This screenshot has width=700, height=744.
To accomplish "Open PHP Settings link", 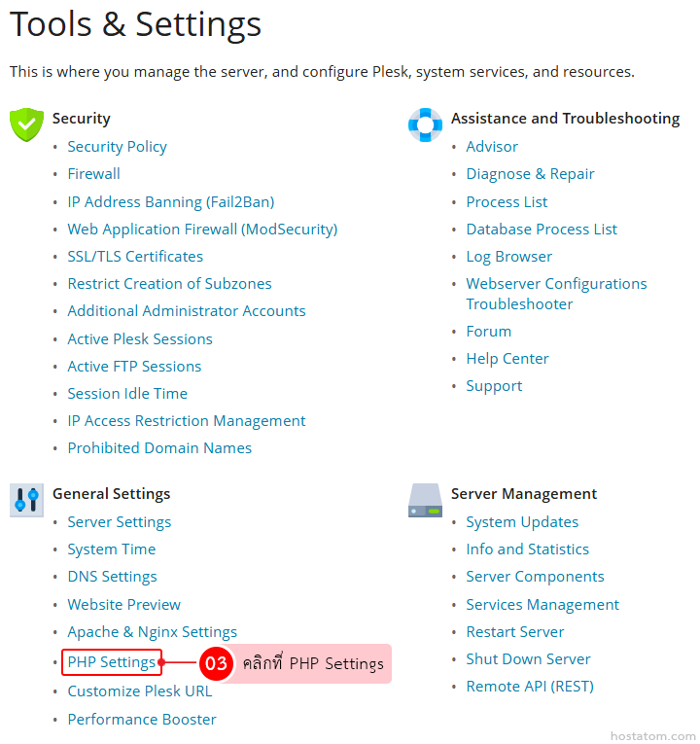I will 111,662.
